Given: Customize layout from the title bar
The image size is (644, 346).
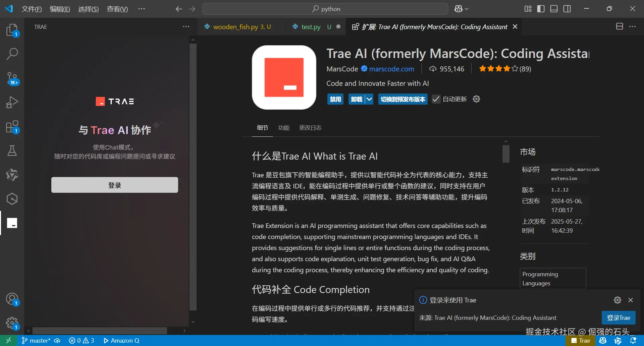Looking at the screenshot, I should pyautogui.click(x=528, y=9).
